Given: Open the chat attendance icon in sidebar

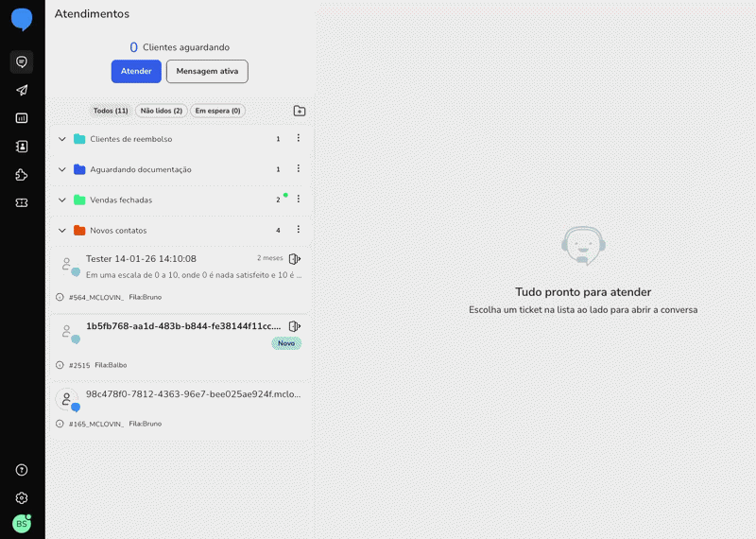Looking at the screenshot, I should coord(22,62).
